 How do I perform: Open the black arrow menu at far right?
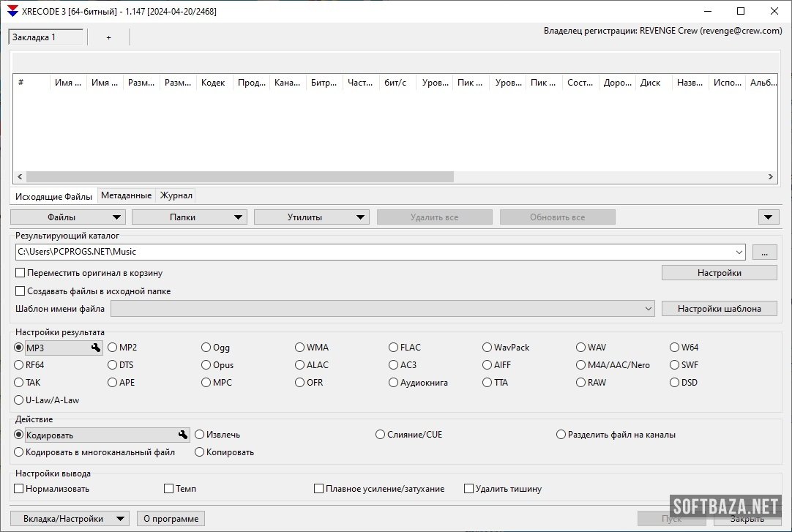coord(769,217)
